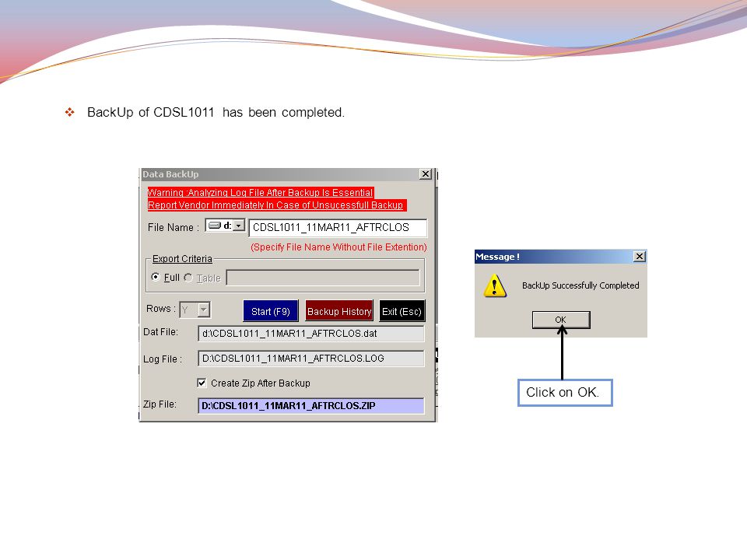Click OK in the Message dialog
The image size is (747, 560).
[x=561, y=320]
